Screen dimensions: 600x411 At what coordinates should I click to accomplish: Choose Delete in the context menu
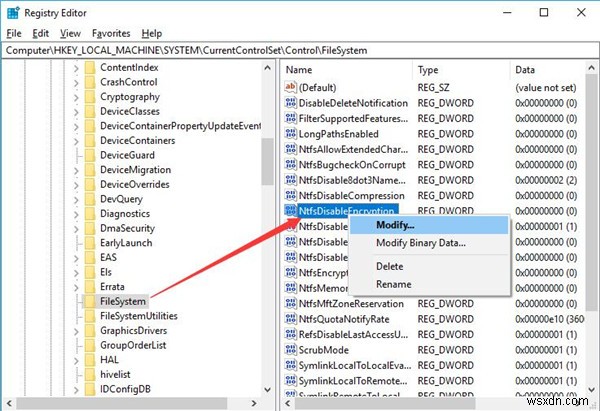429,266
